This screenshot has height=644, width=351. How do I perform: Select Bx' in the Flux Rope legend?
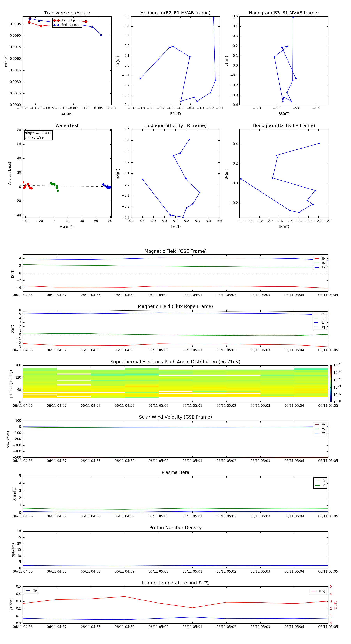[x=320, y=314]
